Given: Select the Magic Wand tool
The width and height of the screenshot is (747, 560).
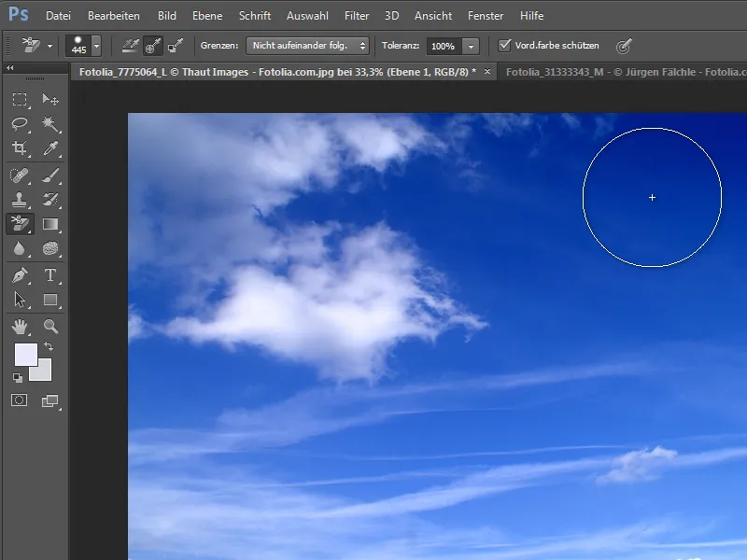Looking at the screenshot, I should click(50, 124).
